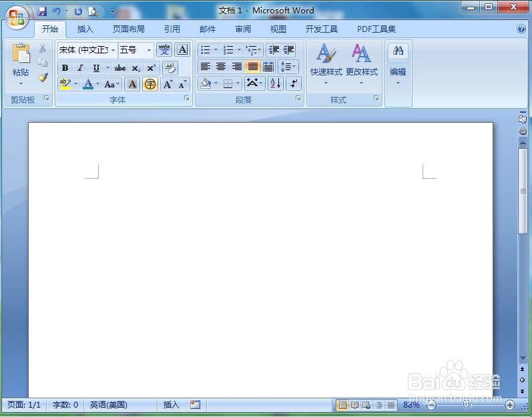532x417 pixels.
Task: Apply yellow text highlight color
Action: [65, 84]
